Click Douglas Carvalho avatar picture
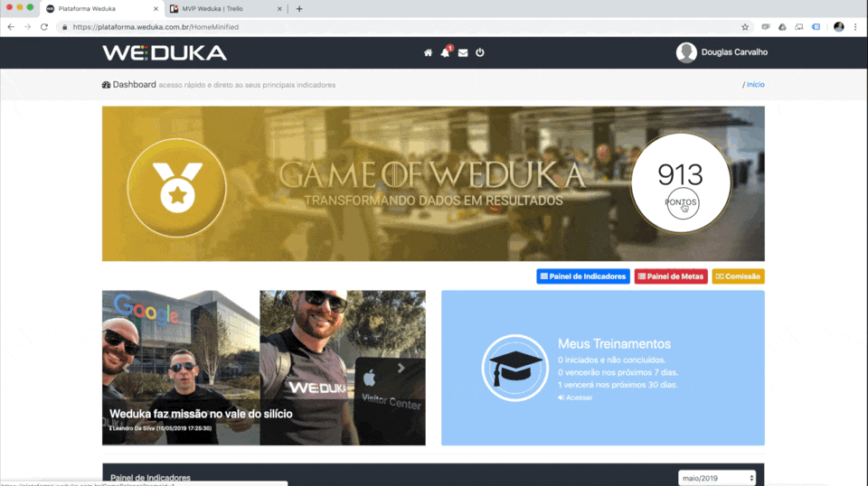The width and height of the screenshot is (868, 486). click(x=686, y=52)
